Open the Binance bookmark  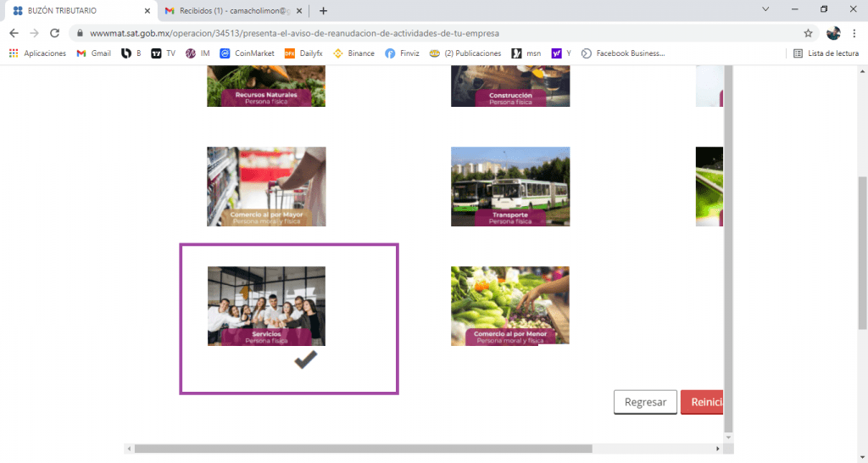point(353,53)
